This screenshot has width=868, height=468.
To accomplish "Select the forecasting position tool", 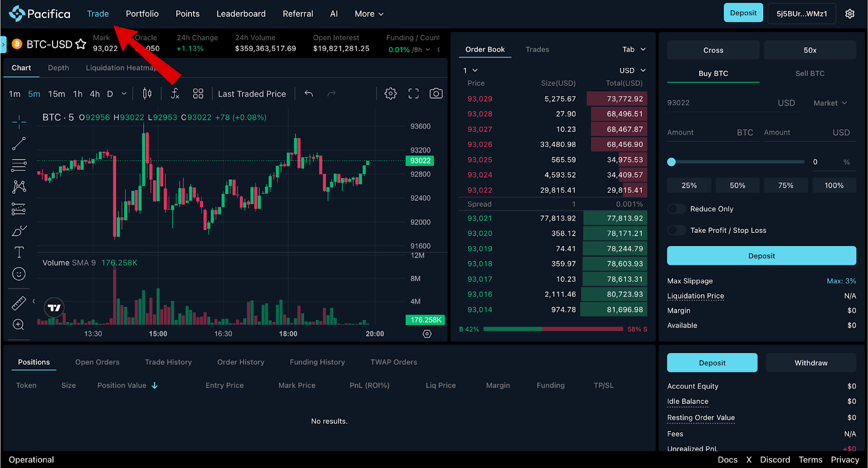I will point(19,208).
